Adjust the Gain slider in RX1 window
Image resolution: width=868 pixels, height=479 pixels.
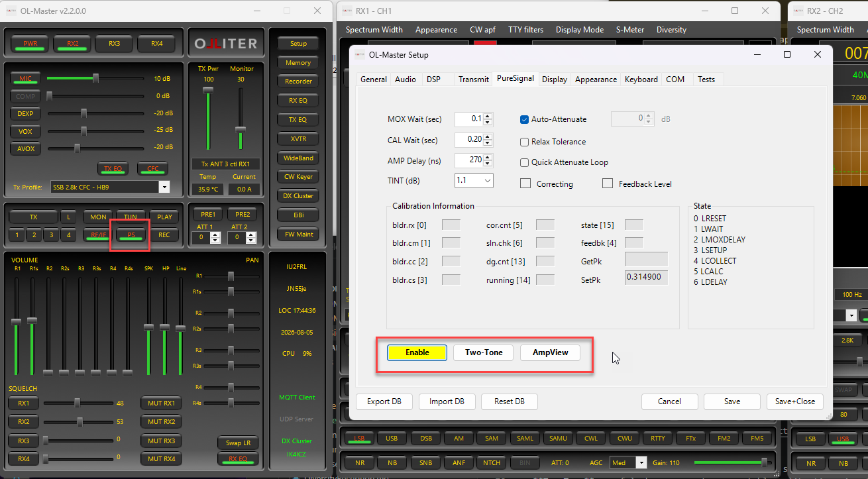(x=733, y=462)
